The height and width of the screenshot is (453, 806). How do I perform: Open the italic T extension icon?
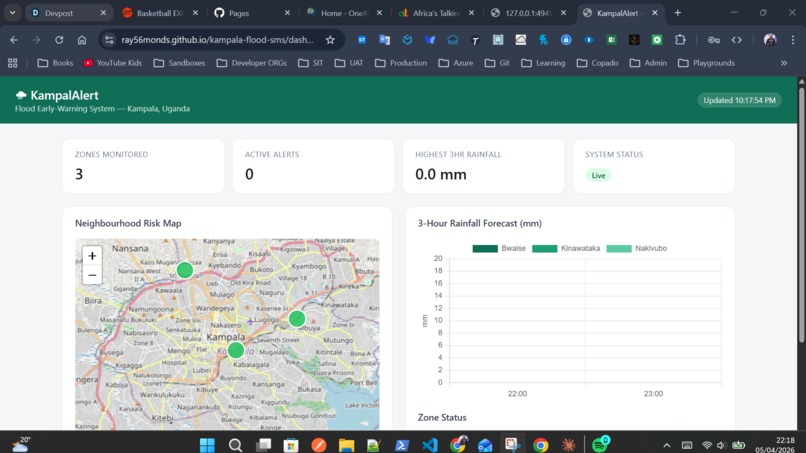click(475, 40)
